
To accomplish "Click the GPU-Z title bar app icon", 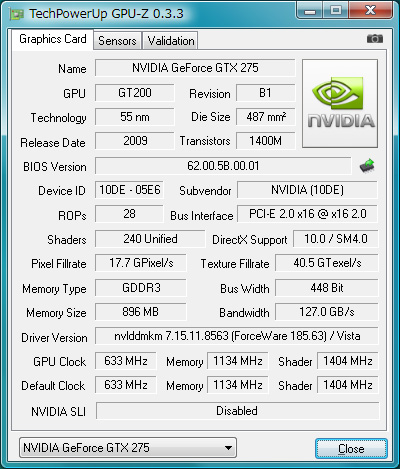I will tap(17, 15).
